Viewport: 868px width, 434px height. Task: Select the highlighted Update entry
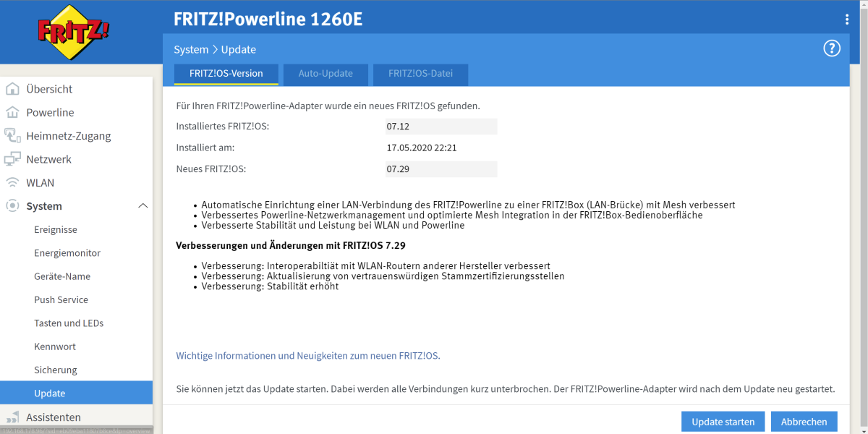[x=76, y=393]
